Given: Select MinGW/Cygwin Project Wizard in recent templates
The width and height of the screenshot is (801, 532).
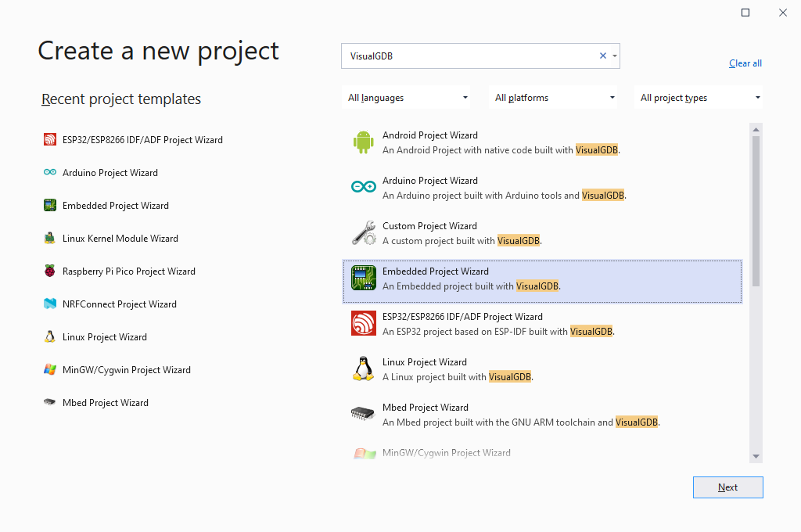Looking at the screenshot, I should coord(126,370).
